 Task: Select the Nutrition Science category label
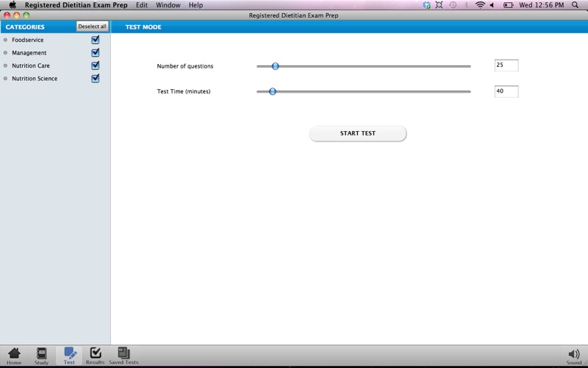35,78
